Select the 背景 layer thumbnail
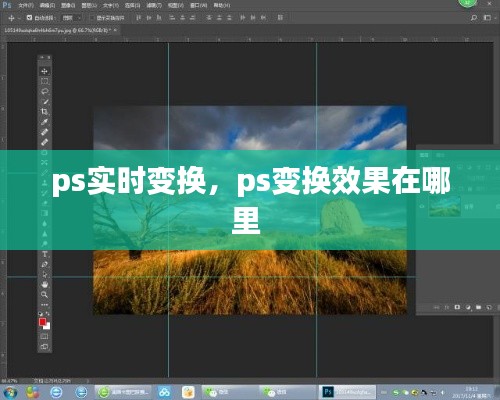The image size is (500, 400). [x=445, y=207]
